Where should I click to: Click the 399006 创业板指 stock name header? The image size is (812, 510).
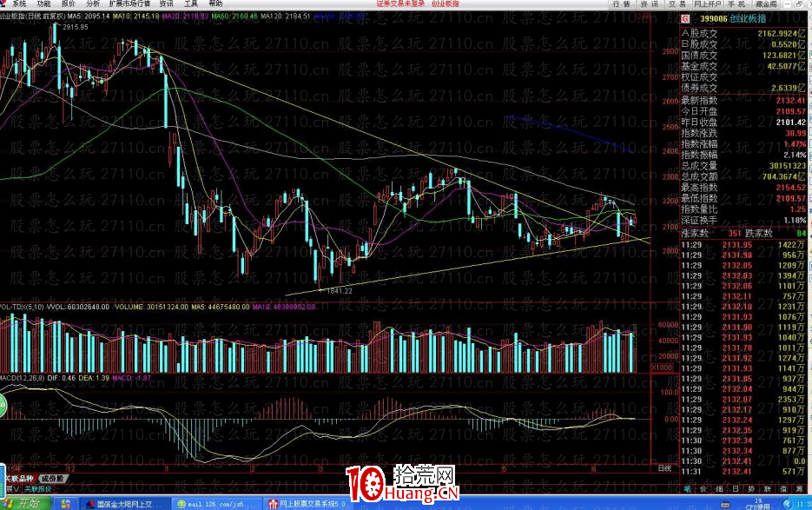pyautogui.click(x=733, y=18)
